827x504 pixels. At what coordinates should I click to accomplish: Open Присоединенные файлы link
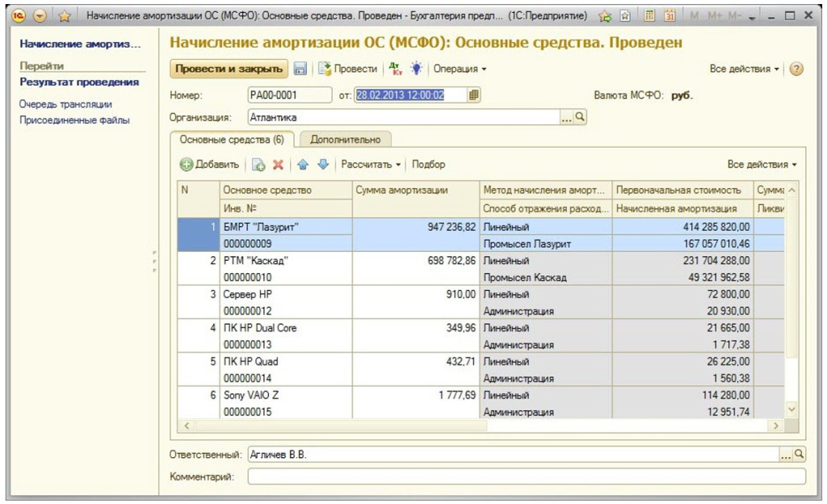pos(74,120)
